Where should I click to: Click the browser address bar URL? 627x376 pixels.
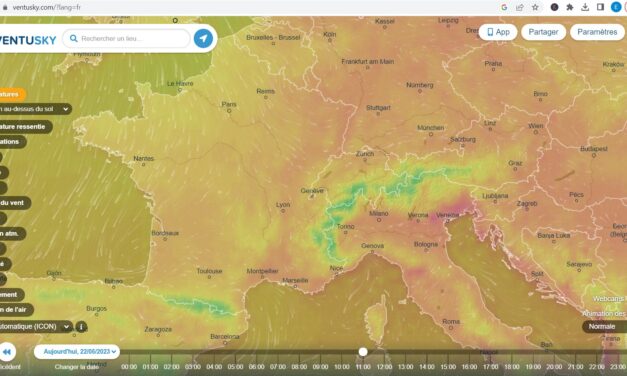tap(46, 7)
